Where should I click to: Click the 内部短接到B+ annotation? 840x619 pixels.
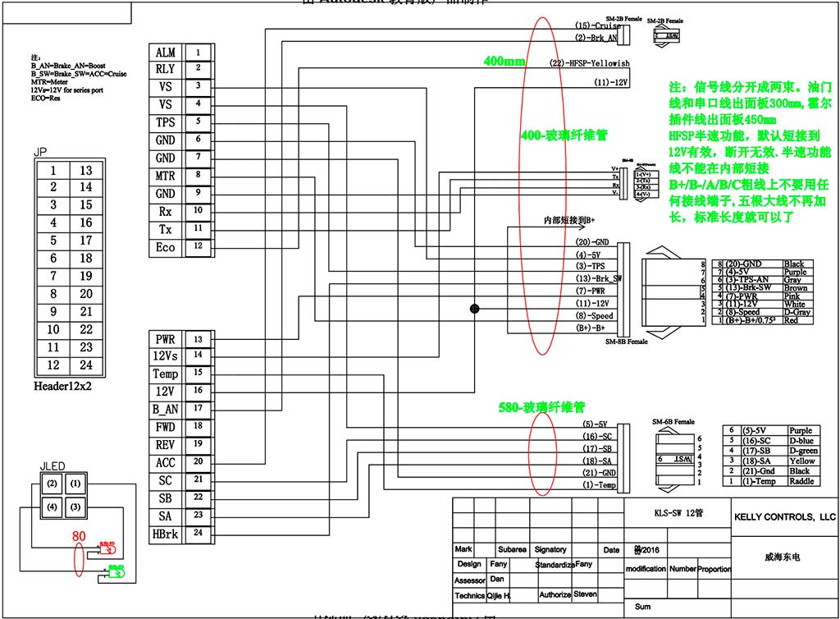(x=568, y=220)
